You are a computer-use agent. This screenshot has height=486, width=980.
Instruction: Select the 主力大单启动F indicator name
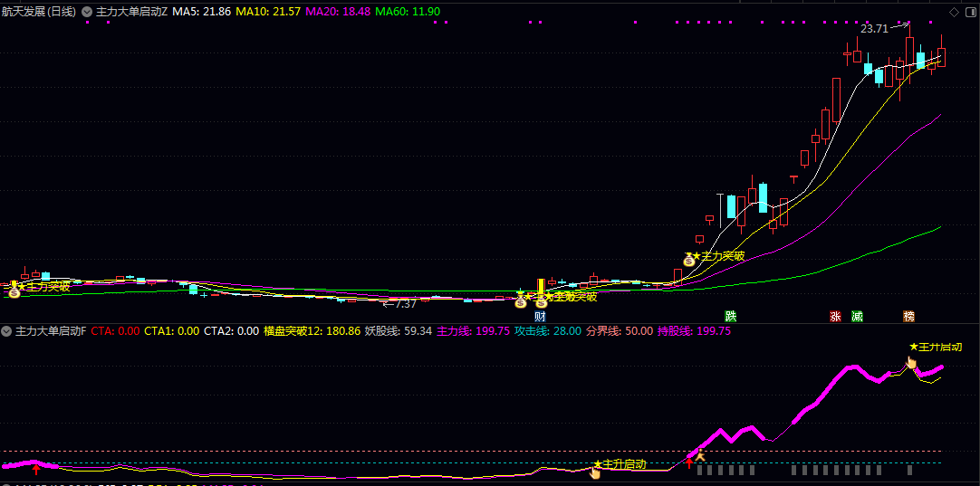52,330
